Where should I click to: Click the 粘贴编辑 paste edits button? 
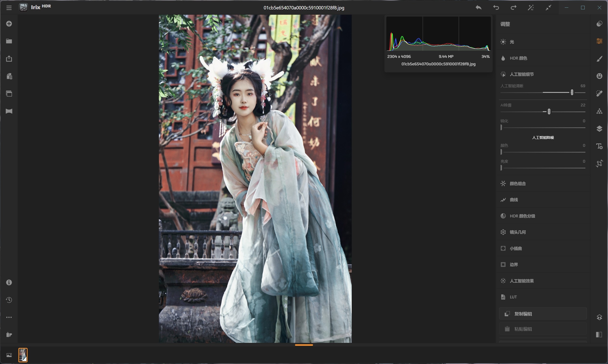point(543,329)
